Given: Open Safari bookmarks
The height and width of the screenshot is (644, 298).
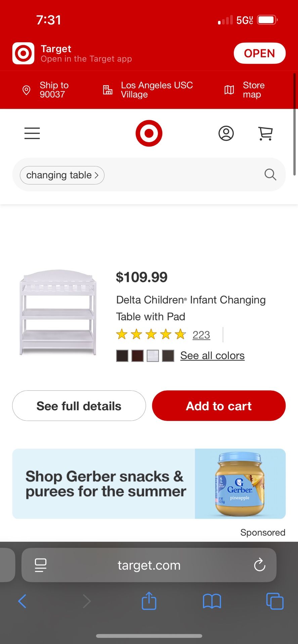Looking at the screenshot, I should point(212,601).
